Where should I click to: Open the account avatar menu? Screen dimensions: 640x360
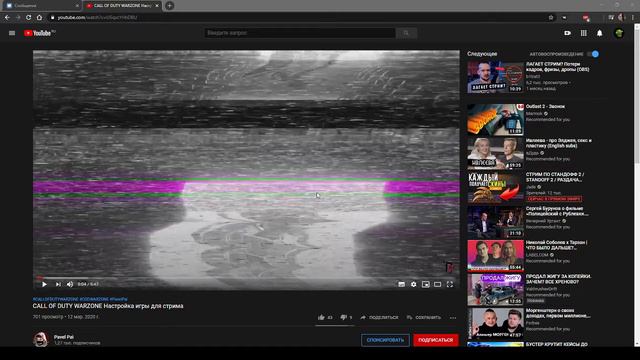(619, 33)
